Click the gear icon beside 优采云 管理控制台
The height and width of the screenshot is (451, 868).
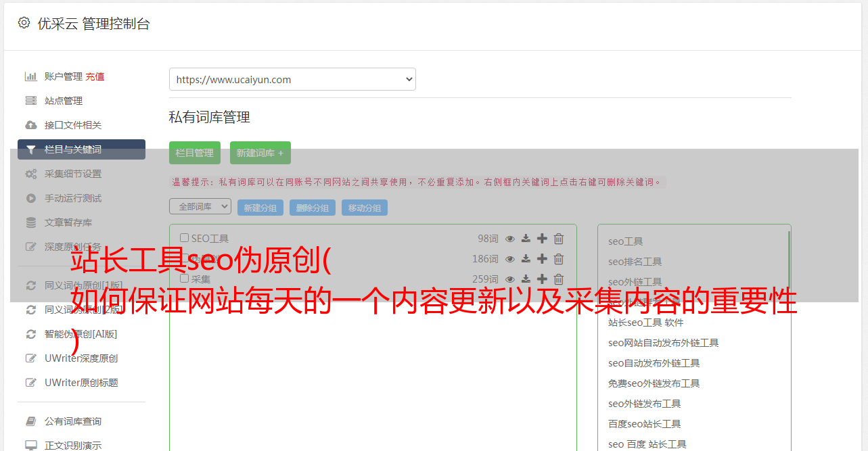24,23
